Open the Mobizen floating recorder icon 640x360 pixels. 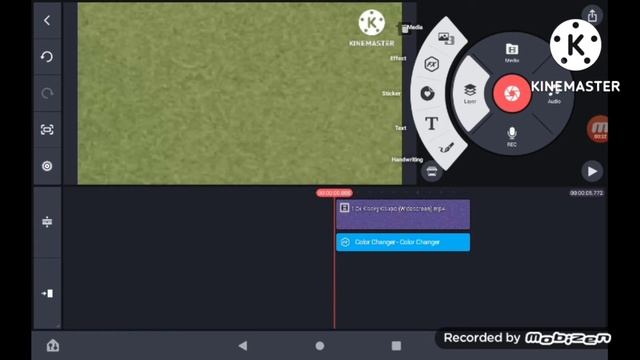coord(598,129)
